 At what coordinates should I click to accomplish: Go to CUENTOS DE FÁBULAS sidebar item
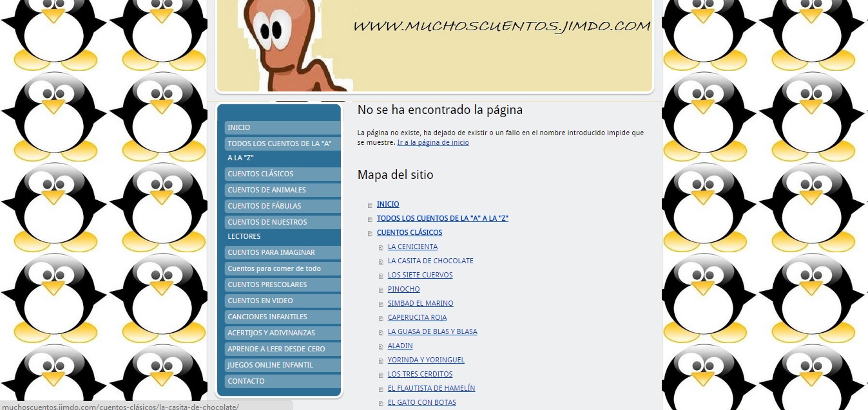[x=264, y=206]
